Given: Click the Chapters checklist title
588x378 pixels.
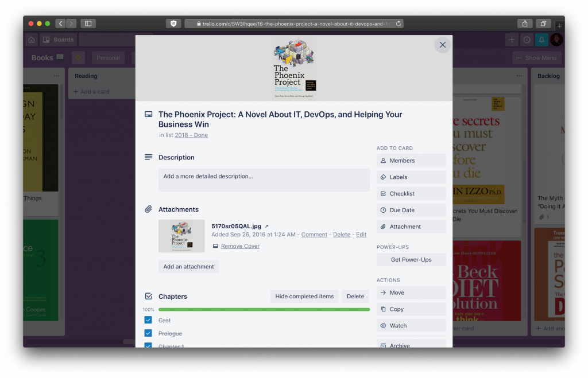Looking at the screenshot, I should (x=172, y=297).
